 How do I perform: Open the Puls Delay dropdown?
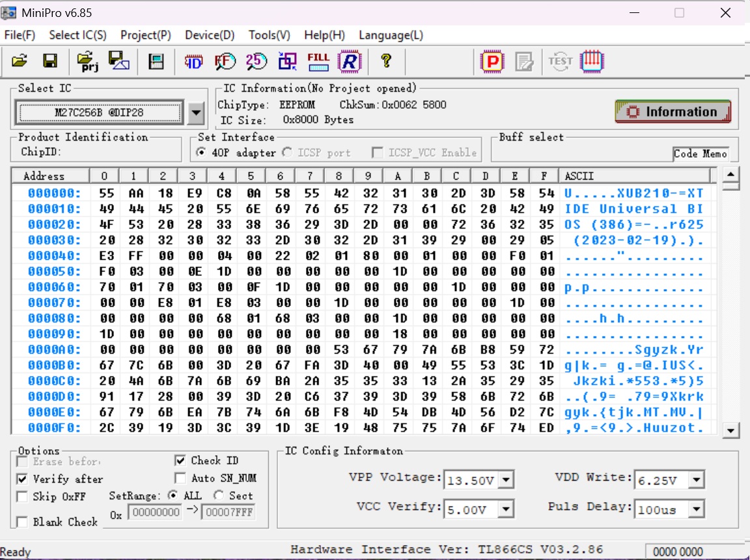pyautogui.click(x=697, y=509)
